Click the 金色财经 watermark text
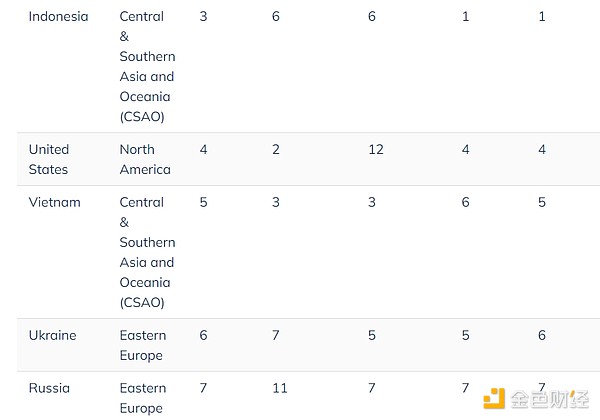Image resolution: width=600 pixels, height=420 pixels. (x=550, y=398)
